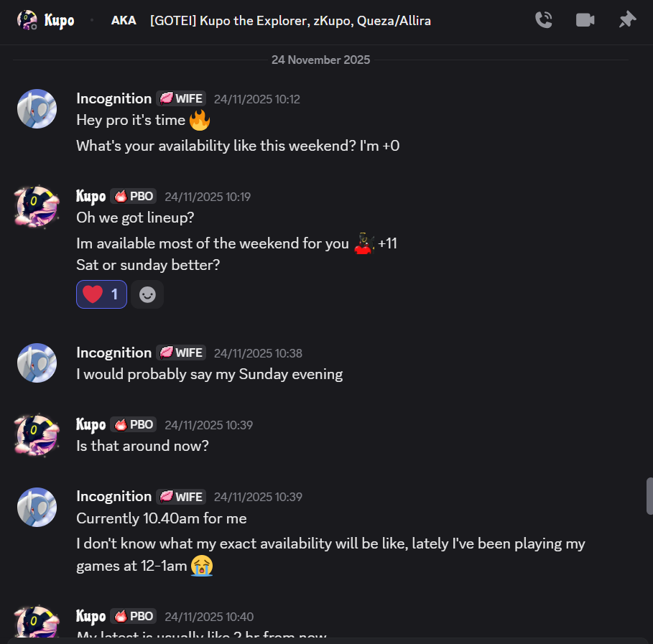Start a voice call with Kupo
This screenshot has height=644, width=653.
click(x=544, y=20)
